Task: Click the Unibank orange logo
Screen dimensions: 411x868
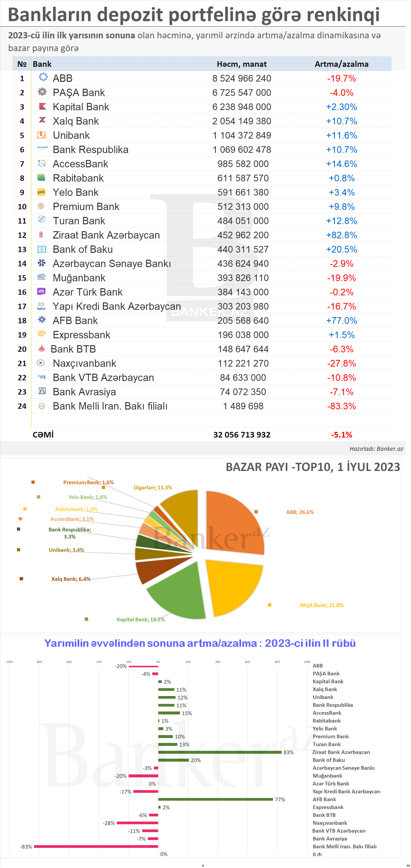Action: click(x=41, y=135)
